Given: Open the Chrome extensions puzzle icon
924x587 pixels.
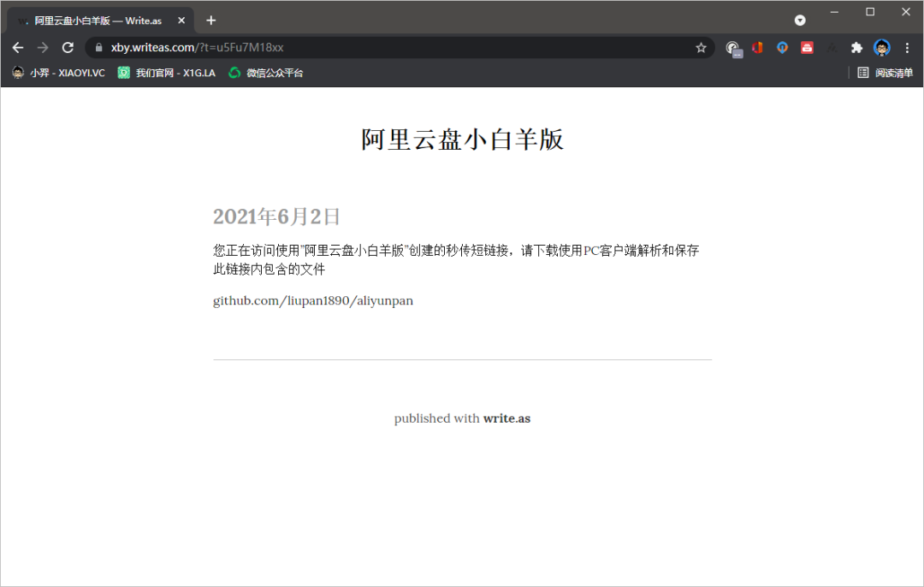Looking at the screenshot, I should click(x=855, y=48).
